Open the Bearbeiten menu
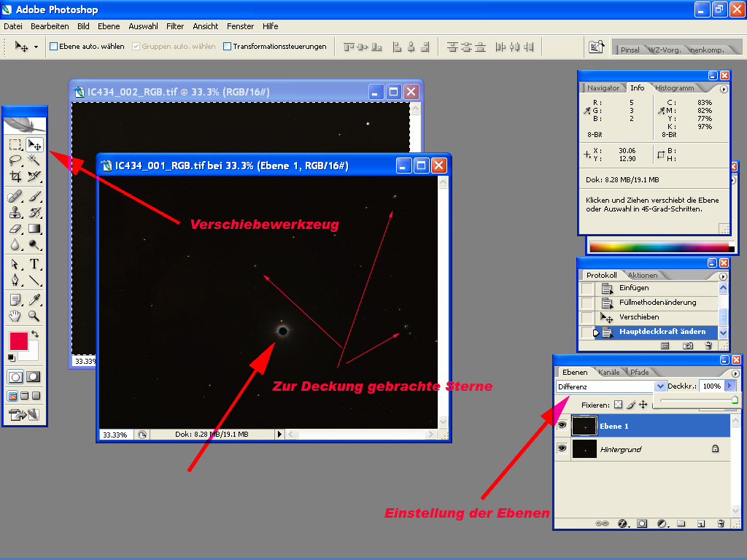The image size is (747, 560). (50, 26)
